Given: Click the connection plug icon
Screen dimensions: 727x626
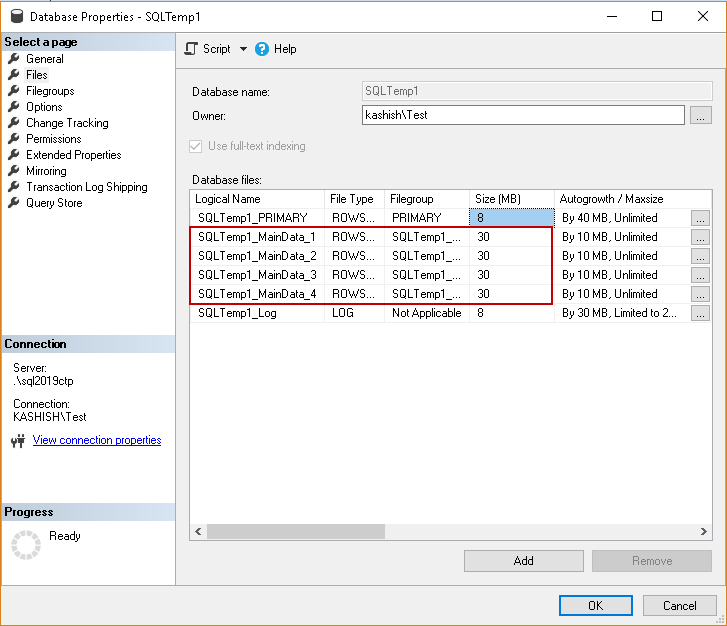Looking at the screenshot, I should [x=18, y=441].
